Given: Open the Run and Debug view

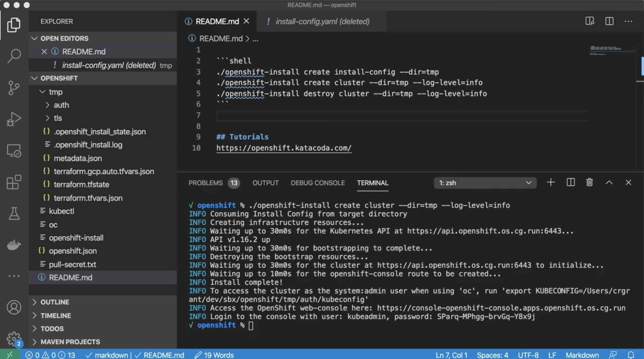Looking at the screenshot, I should [x=14, y=119].
